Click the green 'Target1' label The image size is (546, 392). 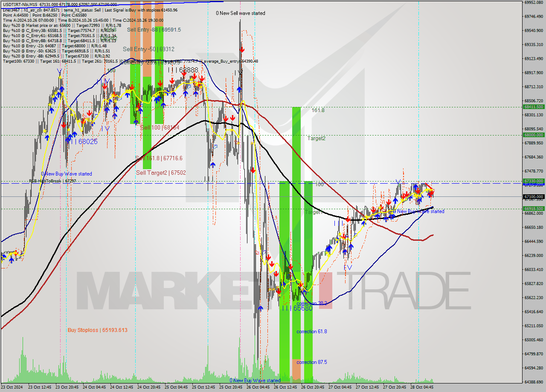(314, 212)
